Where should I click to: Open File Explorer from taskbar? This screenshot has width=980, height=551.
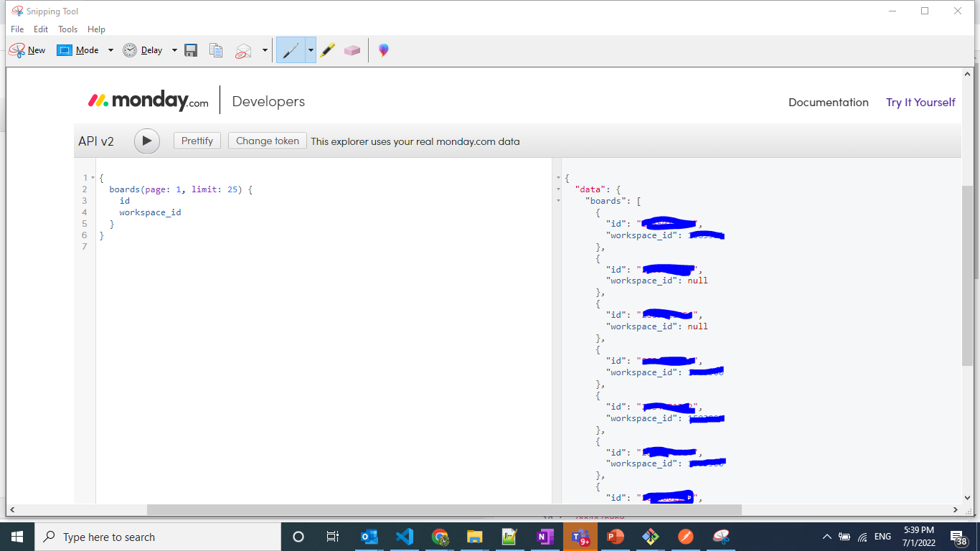(x=474, y=537)
